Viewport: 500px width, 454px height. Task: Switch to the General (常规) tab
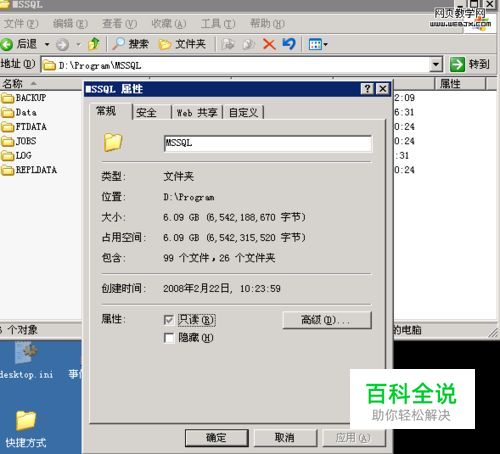pos(111,111)
